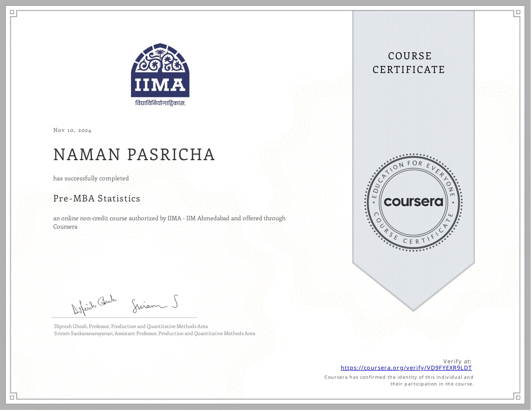Click the COURSE CERTIFICATE heading
The image size is (532, 411).
click(409, 63)
